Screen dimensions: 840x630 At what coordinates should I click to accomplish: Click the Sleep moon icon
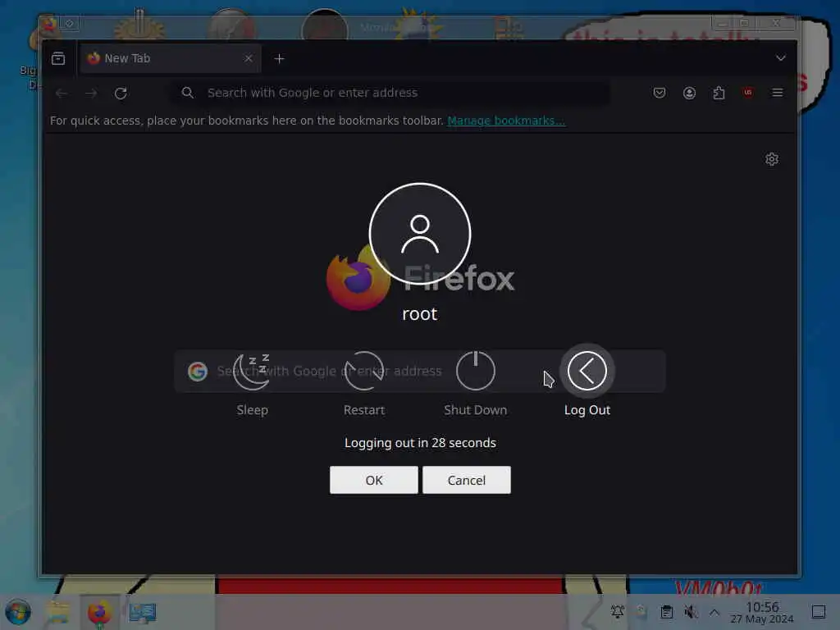click(x=252, y=371)
